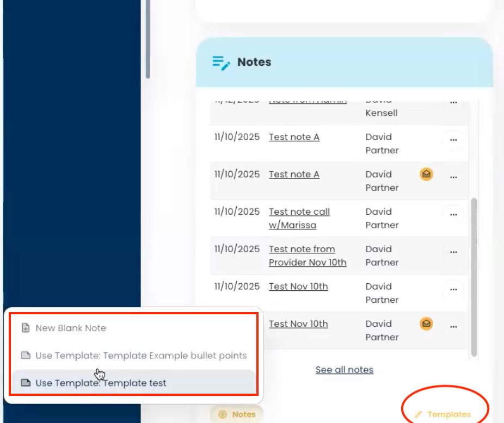
Task: Click the Notes header list-pencil icon
Action: 221,63
